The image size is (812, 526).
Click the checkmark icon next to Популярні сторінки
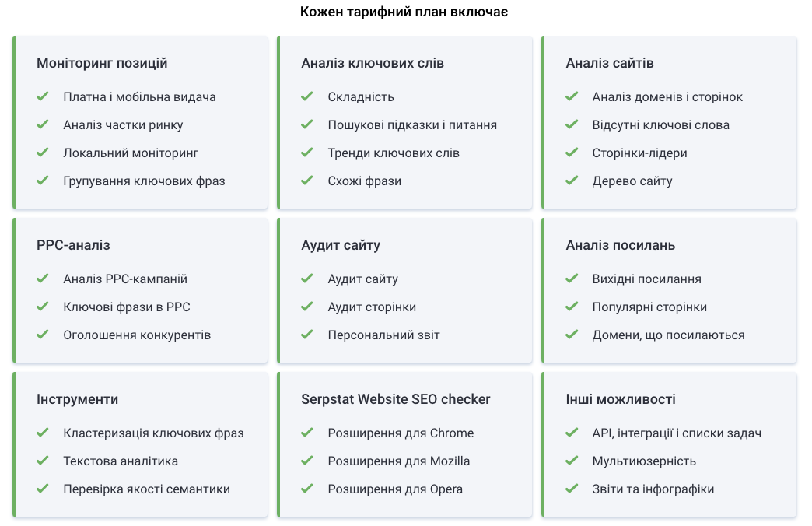(x=572, y=307)
